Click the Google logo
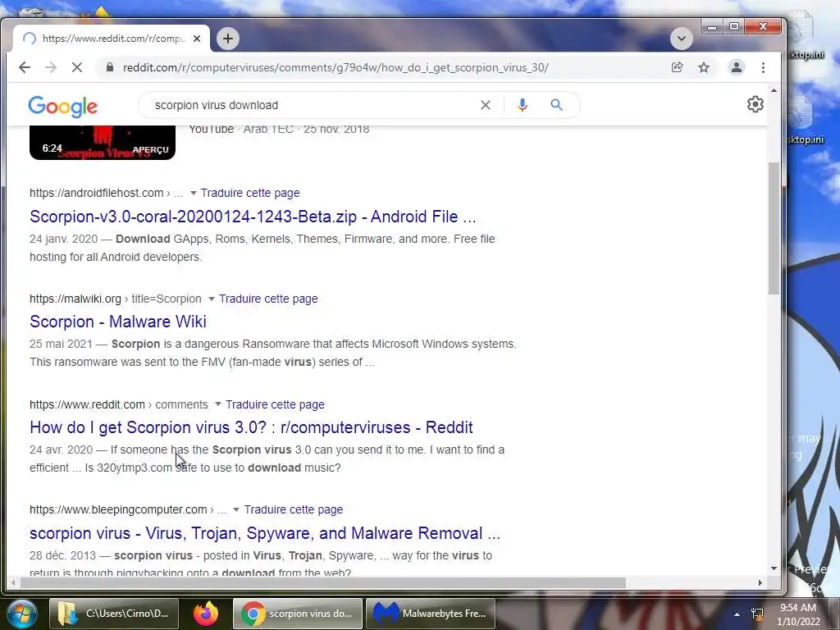The image size is (840, 630). tap(62, 106)
